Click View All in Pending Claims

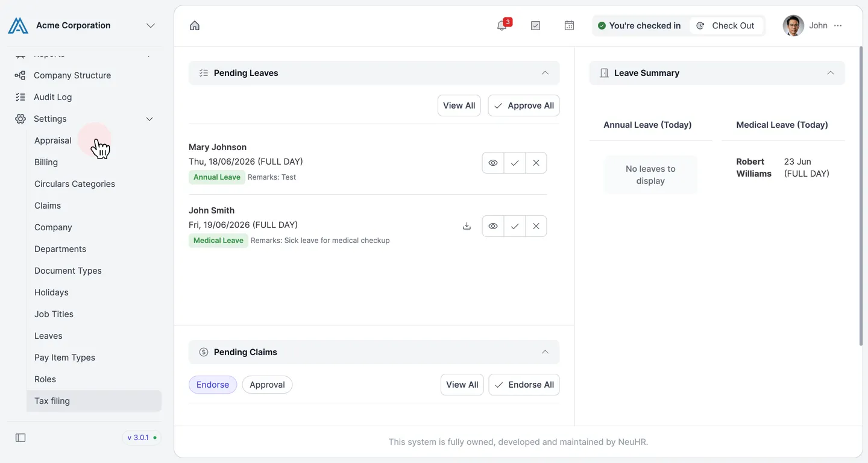coord(462,385)
